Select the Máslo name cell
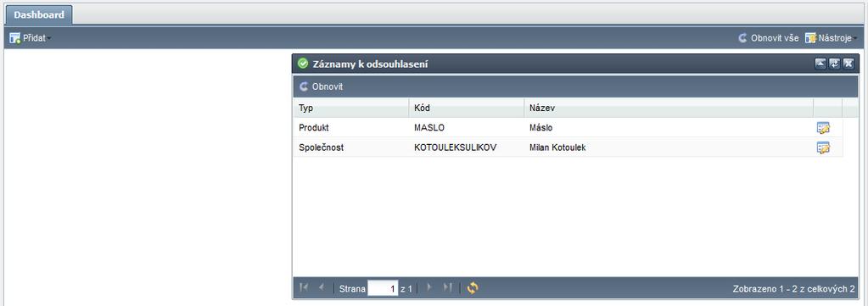Image resolution: width=868 pixels, height=306 pixels. click(x=669, y=128)
